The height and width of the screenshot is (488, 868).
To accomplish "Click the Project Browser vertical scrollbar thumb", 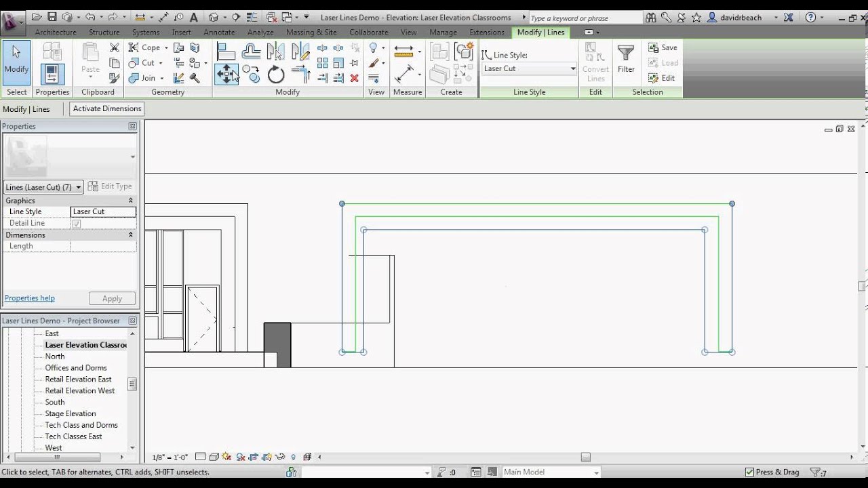I will click(132, 384).
